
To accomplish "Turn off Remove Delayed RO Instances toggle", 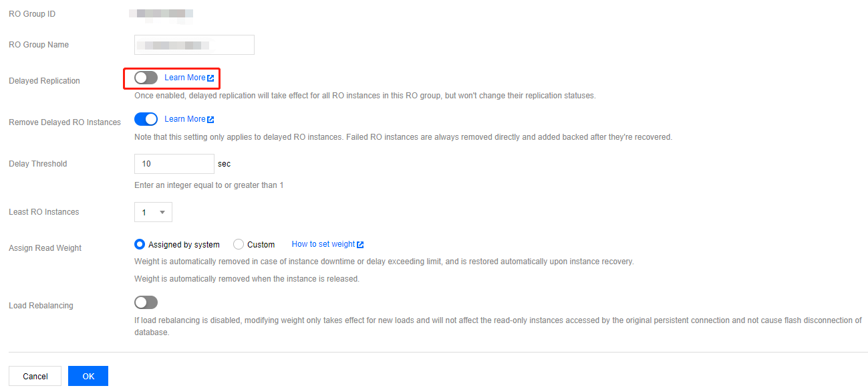I will (146, 119).
